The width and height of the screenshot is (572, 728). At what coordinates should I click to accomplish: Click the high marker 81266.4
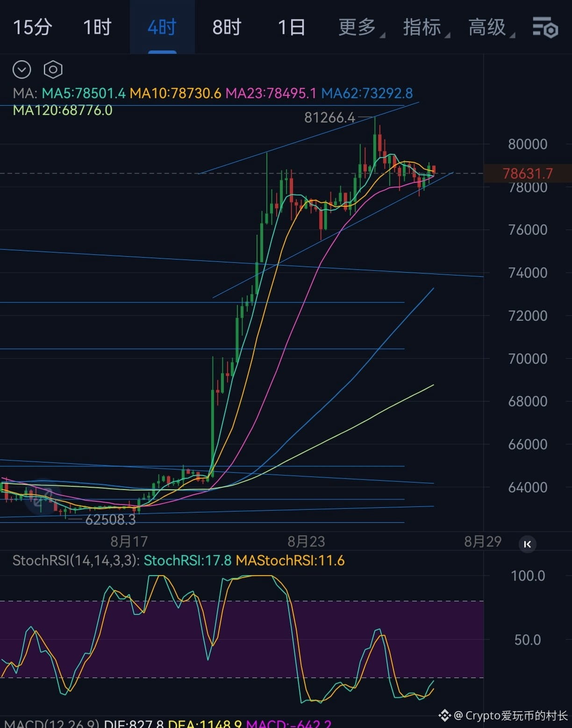point(330,117)
